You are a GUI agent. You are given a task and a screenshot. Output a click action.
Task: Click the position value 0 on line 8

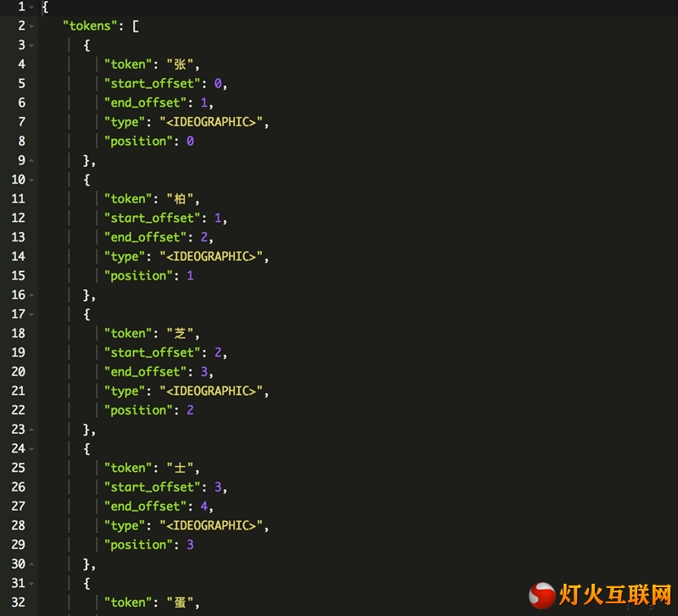click(190, 141)
